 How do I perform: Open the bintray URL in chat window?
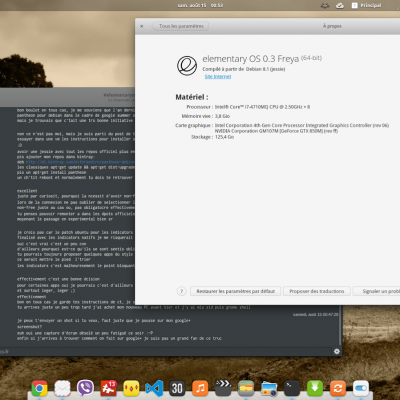pyautogui.click(x=80, y=162)
